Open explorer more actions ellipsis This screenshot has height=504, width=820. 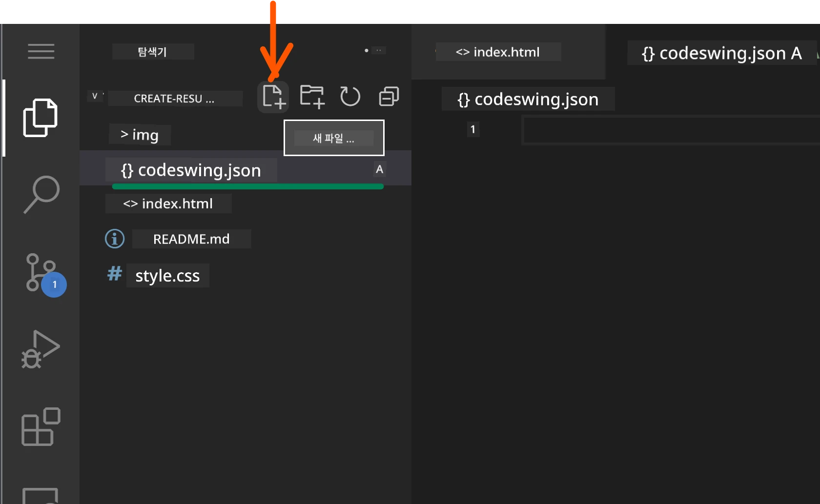[x=379, y=50]
